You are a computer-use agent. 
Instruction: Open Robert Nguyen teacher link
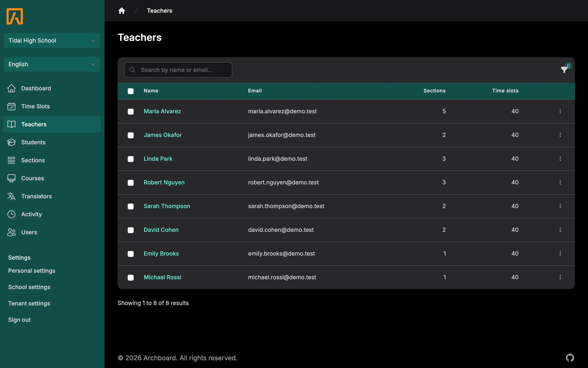(x=164, y=182)
